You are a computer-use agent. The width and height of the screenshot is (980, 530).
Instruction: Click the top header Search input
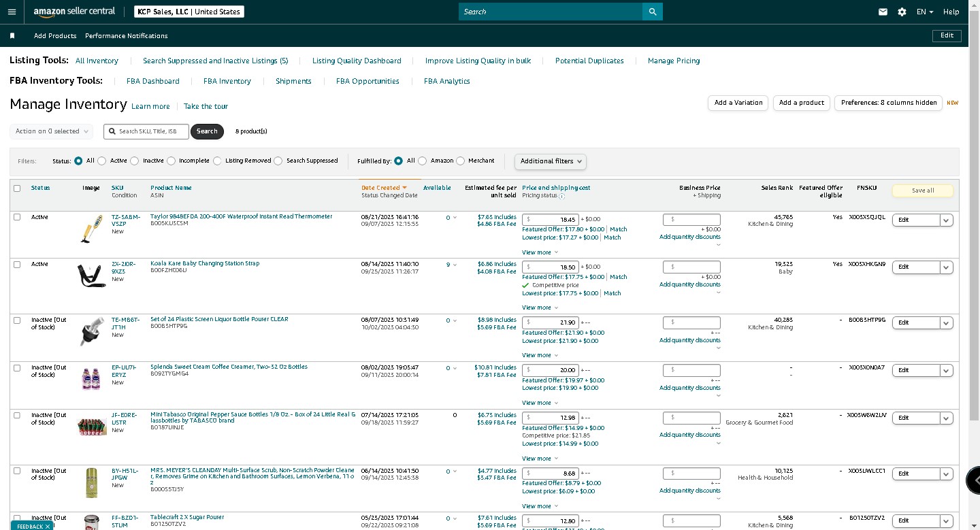551,12
